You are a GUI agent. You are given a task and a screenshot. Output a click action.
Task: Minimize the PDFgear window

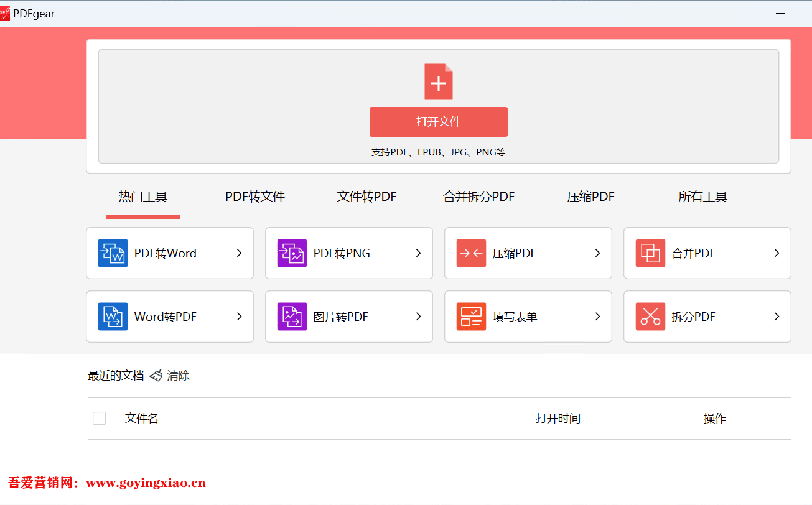point(780,13)
